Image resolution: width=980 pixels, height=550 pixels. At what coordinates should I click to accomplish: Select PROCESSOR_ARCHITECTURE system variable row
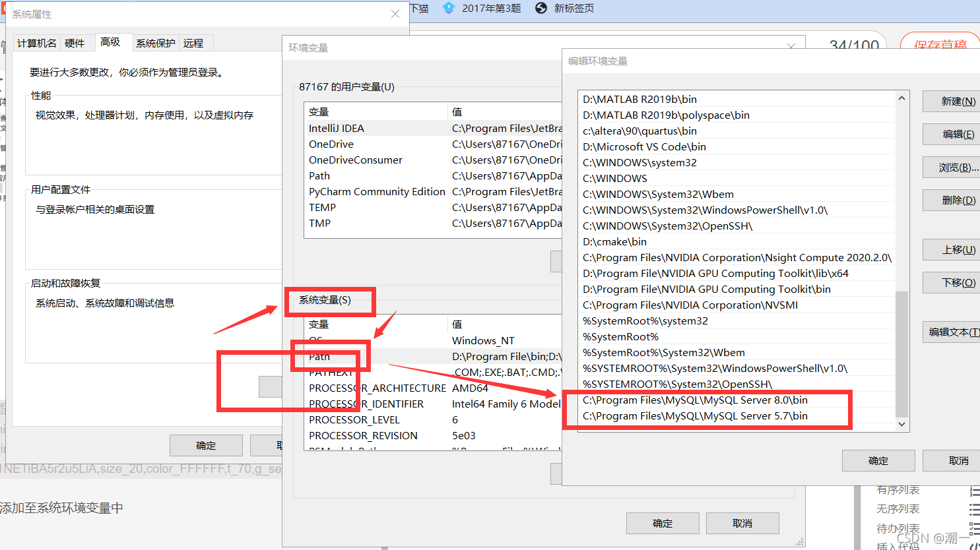[x=433, y=388]
